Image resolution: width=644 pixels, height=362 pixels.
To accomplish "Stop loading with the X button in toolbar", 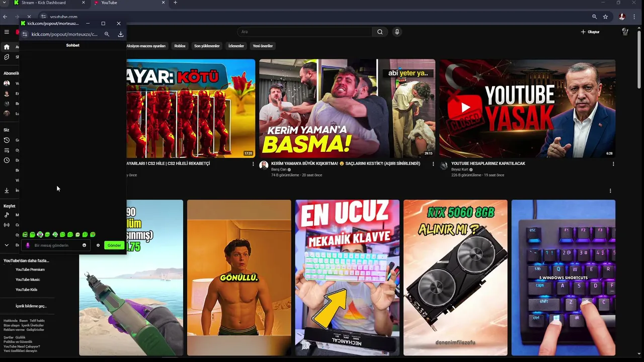I will click(x=29, y=17).
